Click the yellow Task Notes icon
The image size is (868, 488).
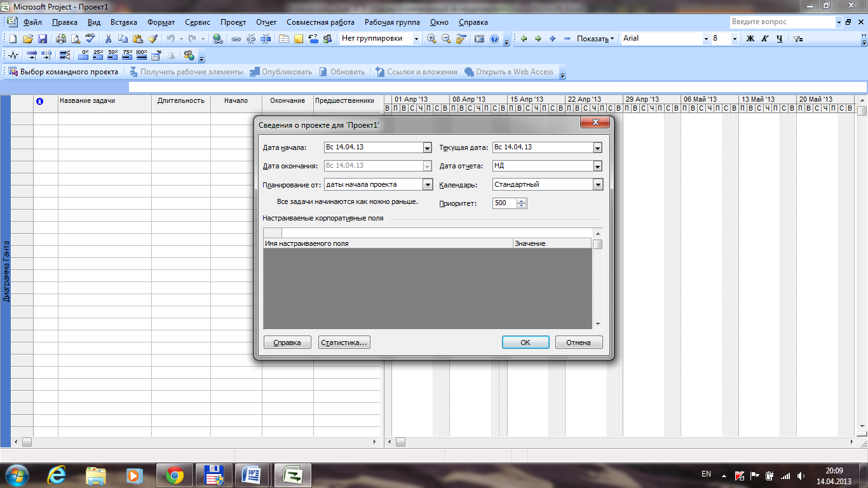pyautogui.click(x=299, y=39)
